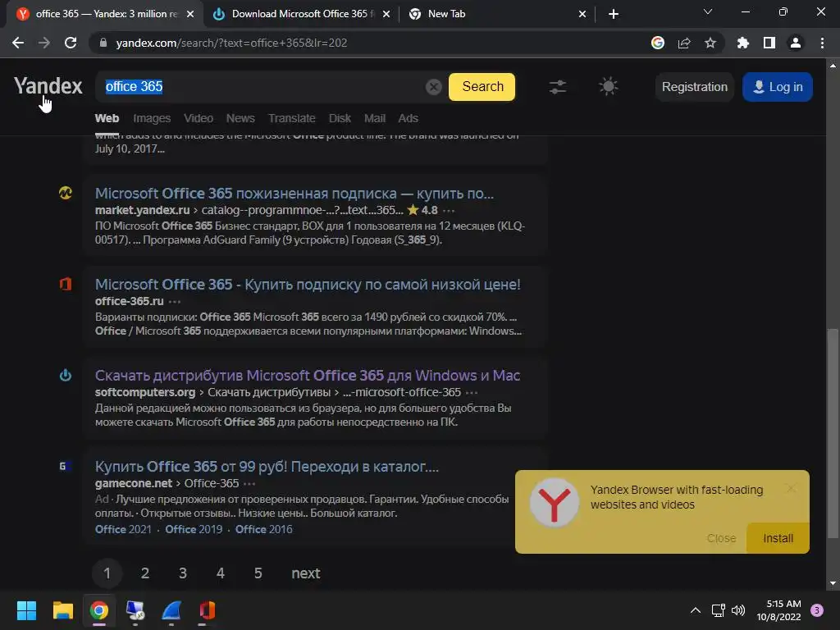Open the tab search chevron

(x=708, y=11)
